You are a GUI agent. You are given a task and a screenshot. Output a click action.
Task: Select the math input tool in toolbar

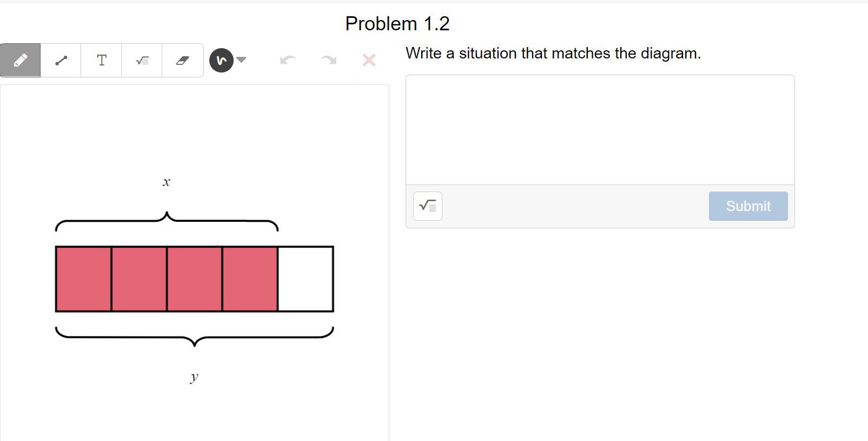[x=142, y=60]
